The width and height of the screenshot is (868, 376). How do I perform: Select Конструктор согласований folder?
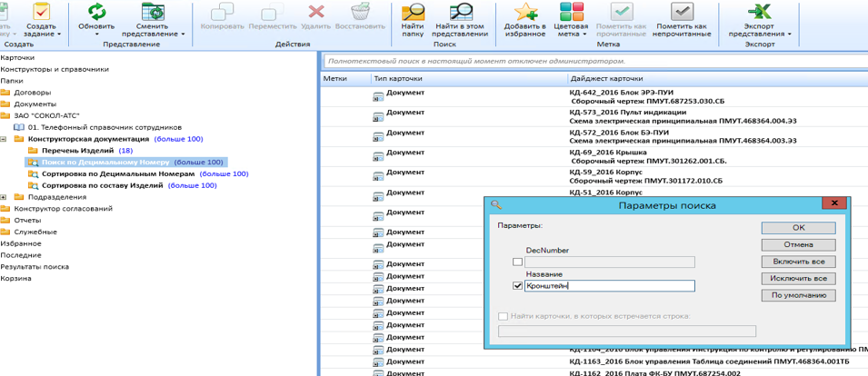(63, 209)
